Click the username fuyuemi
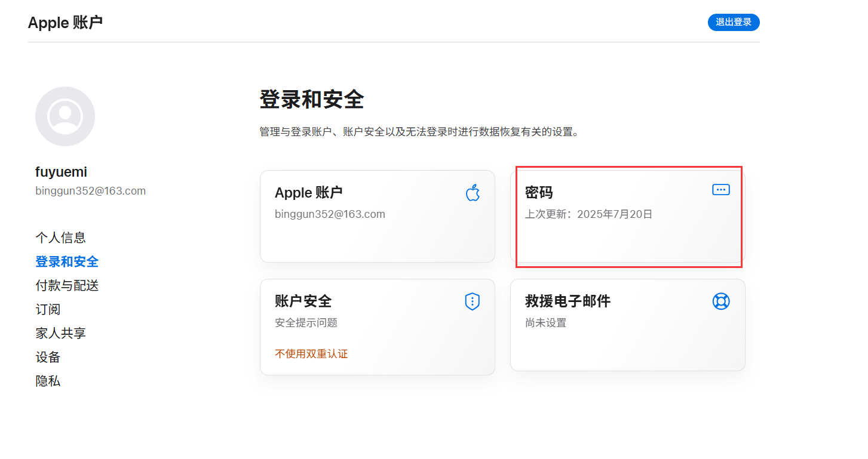This screenshot has height=459, width=868. click(61, 172)
